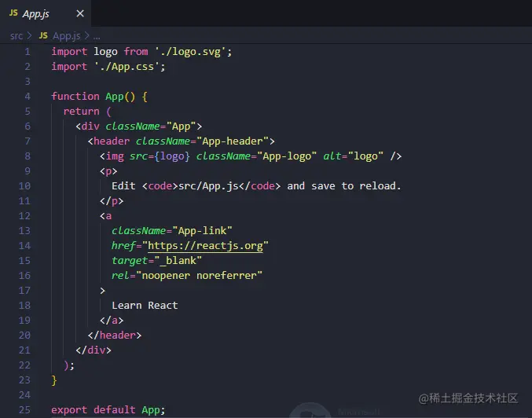The height and width of the screenshot is (418, 532).
Task: Click the opening <p> tag on line 9
Action: coord(108,171)
